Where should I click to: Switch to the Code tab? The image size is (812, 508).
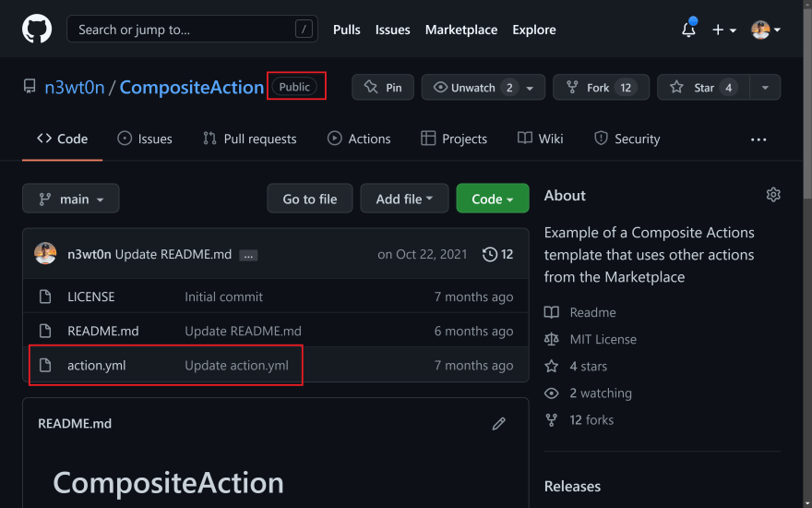(62, 139)
